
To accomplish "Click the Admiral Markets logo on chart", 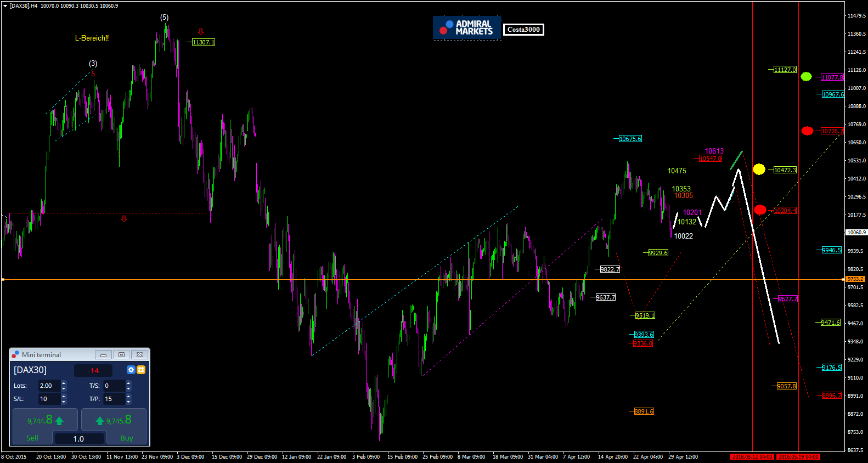I will tap(467, 28).
